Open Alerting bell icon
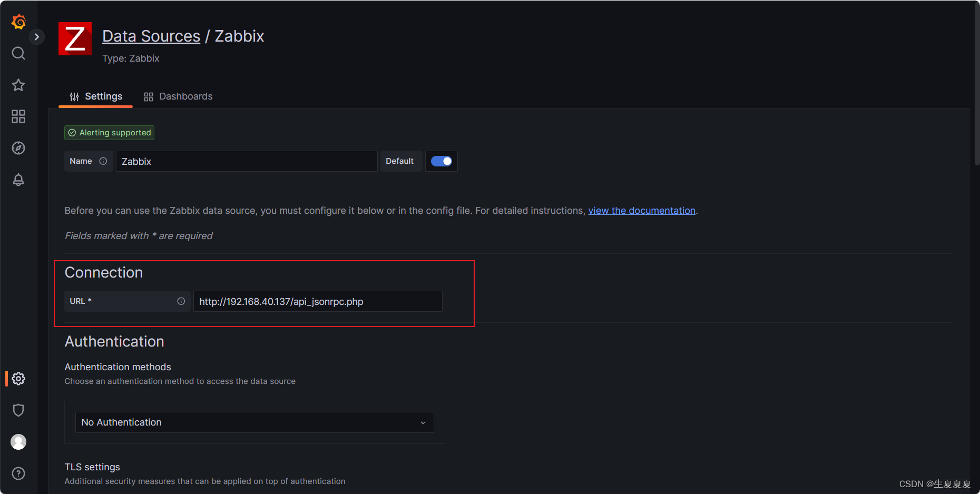The width and height of the screenshot is (980, 494). 18,180
